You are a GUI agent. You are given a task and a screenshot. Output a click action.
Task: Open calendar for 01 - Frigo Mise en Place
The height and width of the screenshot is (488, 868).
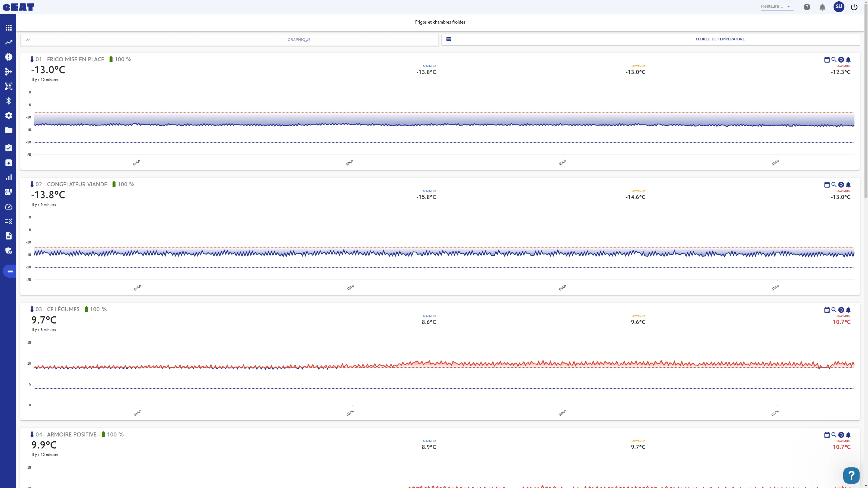point(827,60)
